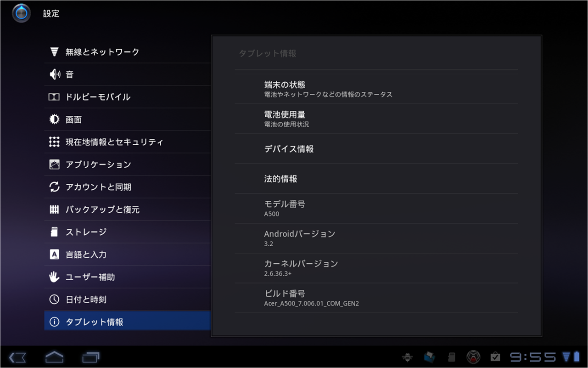
Task: Tap the clock icon beside 日付と時刻
Action: coord(54,300)
